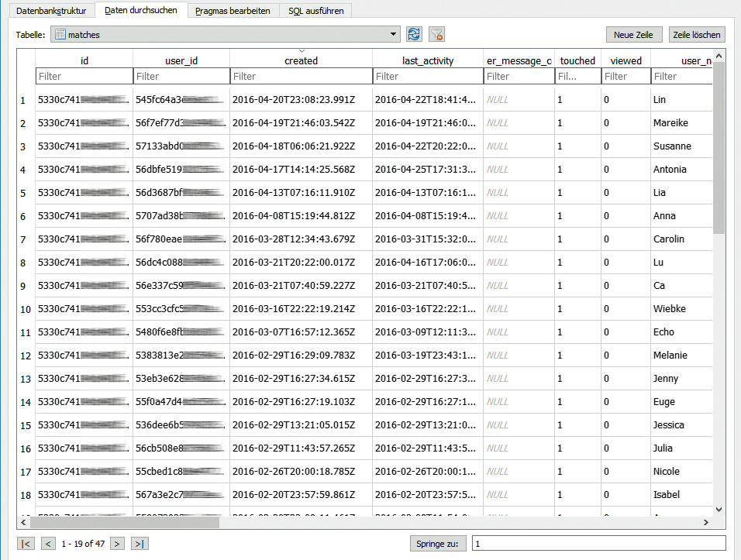Click the refresh table data icon
The image size is (741, 560).
[414, 35]
